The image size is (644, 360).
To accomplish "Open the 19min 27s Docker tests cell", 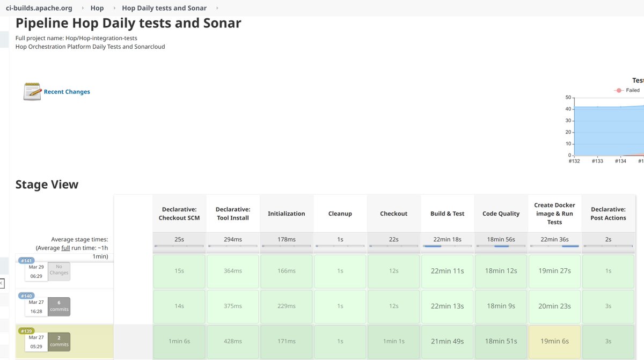I will (555, 271).
